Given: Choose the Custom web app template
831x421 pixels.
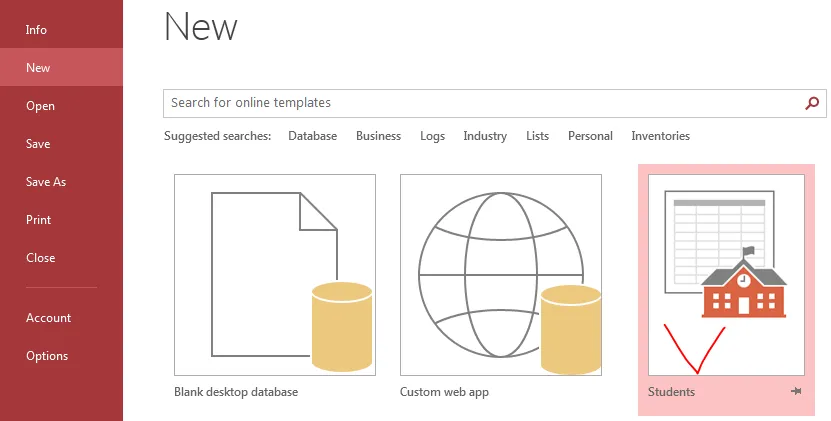Looking at the screenshot, I should coord(501,275).
